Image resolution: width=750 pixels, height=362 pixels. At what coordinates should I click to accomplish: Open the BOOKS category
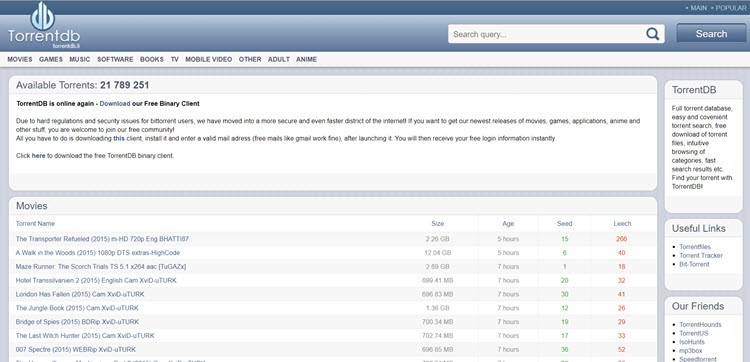click(152, 59)
